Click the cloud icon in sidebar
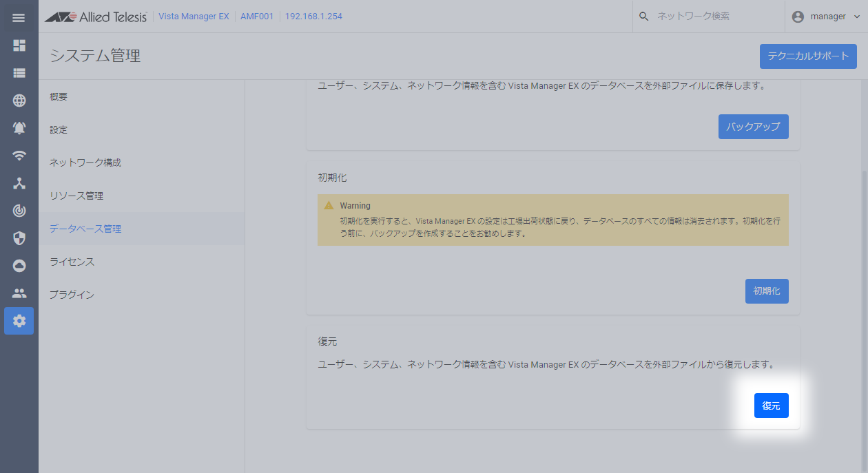 tap(19, 266)
